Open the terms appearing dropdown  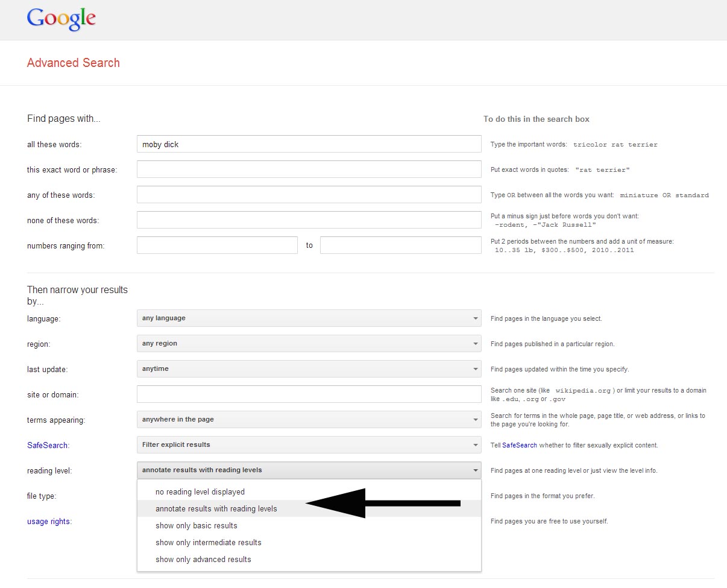coord(309,420)
